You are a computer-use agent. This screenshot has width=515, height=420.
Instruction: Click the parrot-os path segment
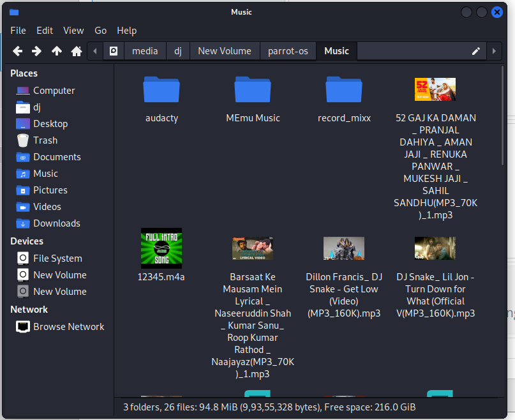288,51
